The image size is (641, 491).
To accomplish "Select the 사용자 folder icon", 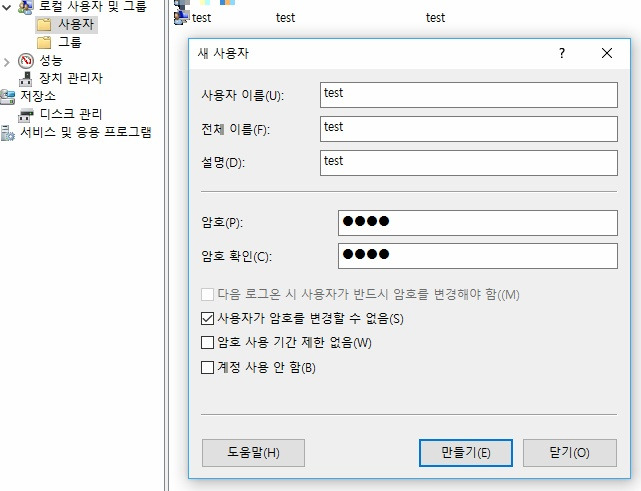I will 44,25.
